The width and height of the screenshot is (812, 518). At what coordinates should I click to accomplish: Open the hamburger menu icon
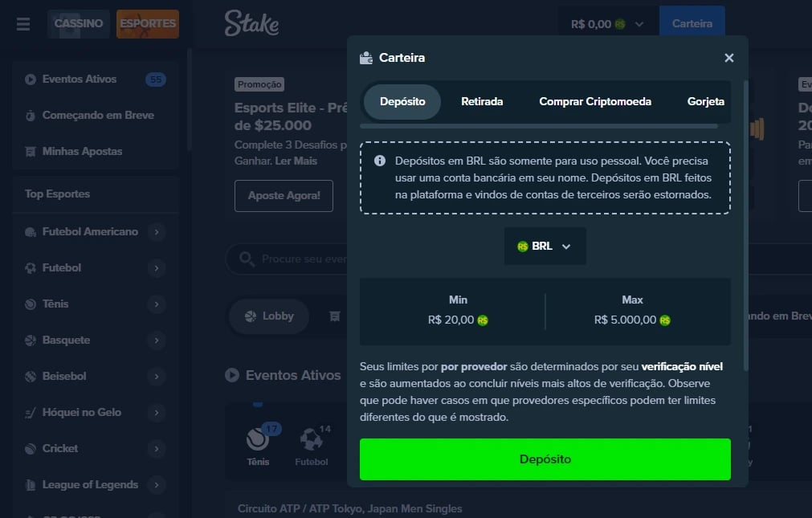tap(22, 24)
